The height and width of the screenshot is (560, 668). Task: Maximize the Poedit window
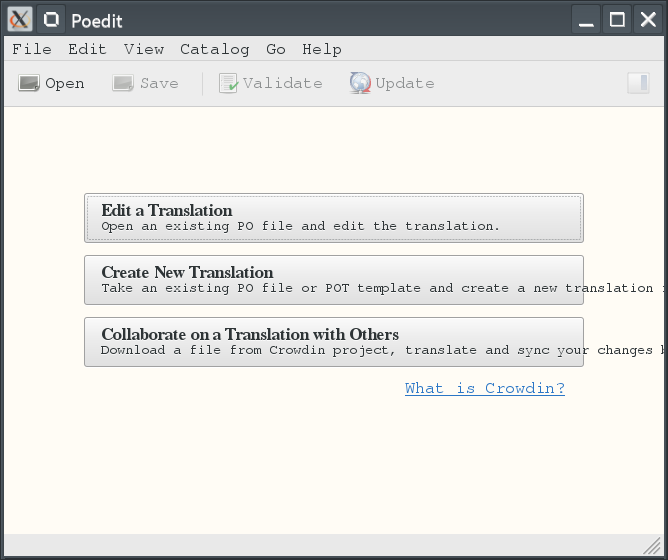coord(617,19)
